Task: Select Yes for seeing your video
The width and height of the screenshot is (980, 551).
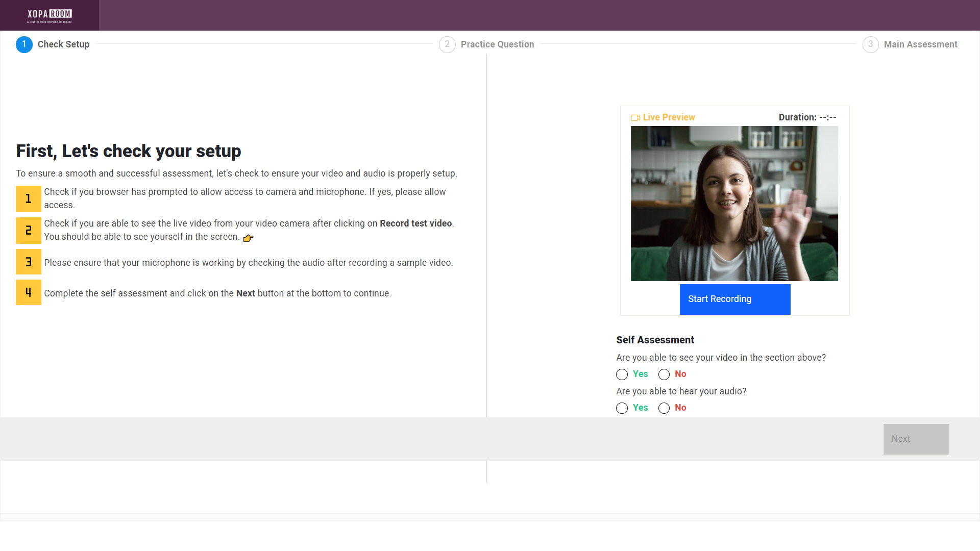Action: [x=622, y=374]
